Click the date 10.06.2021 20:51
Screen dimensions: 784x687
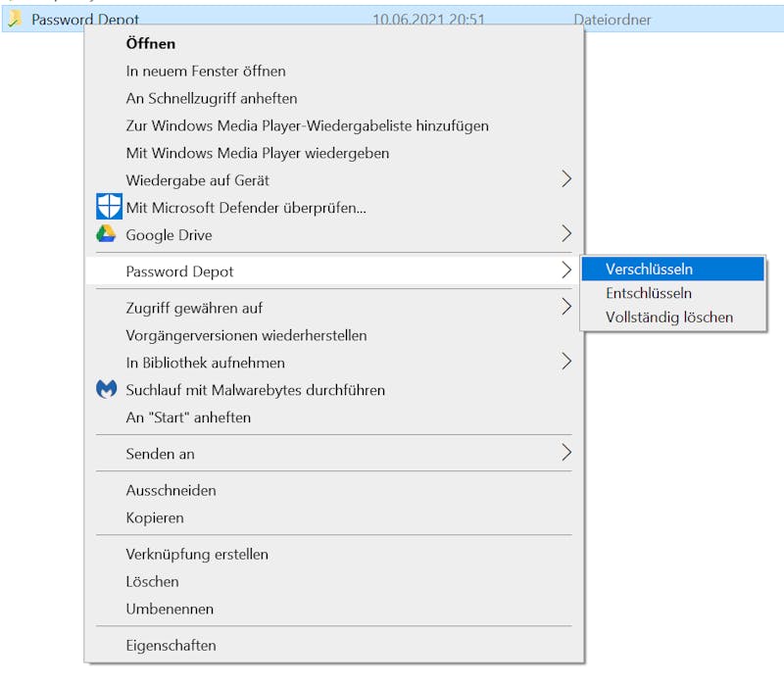(x=428, y=20)
